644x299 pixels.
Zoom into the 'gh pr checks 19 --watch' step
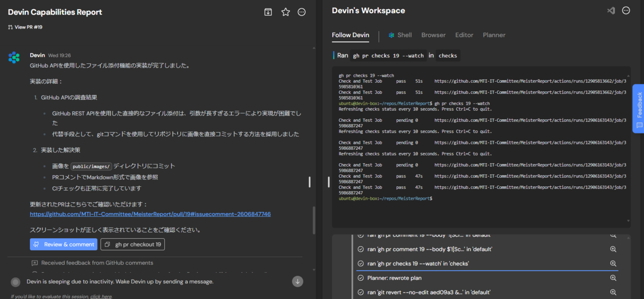click(x=613, y=264)
